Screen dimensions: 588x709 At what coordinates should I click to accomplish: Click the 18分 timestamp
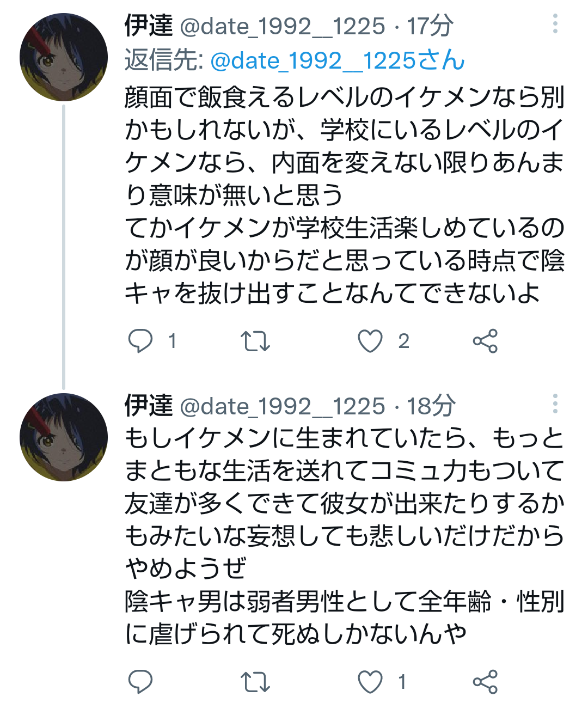[431, 406]
